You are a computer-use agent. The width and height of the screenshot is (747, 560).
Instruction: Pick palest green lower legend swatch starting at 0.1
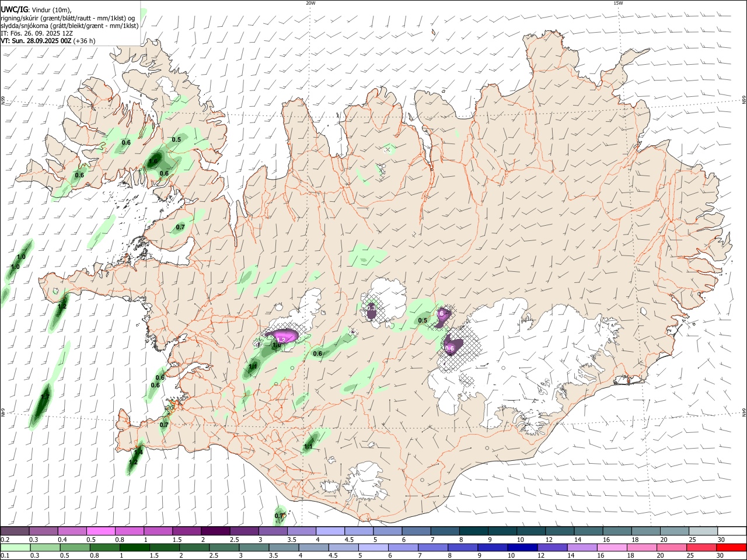(x=15, y=548)
